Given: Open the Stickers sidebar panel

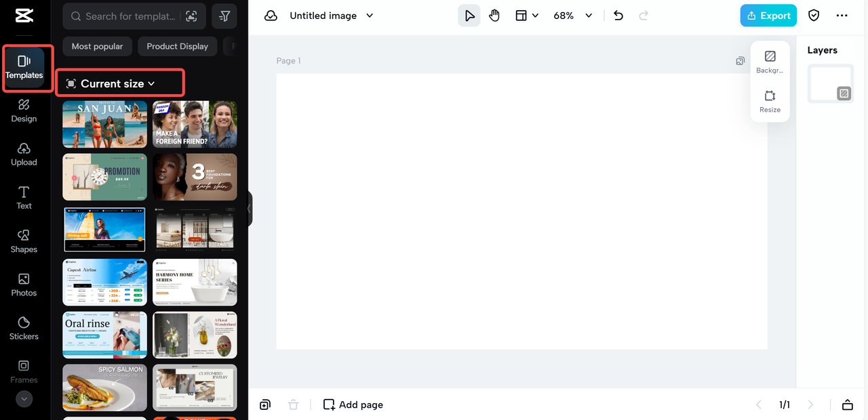Looking at the screenshot, I should [x=24, y=329].
